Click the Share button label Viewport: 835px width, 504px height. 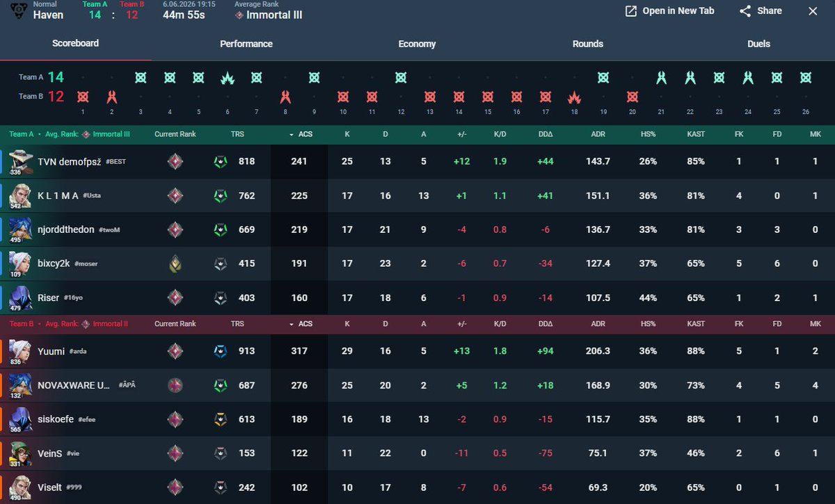click(770, 11)
